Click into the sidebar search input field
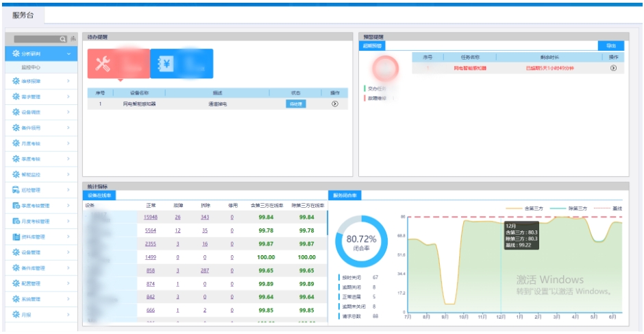Screen dimensions: 644x334 [x=36, y=40]
